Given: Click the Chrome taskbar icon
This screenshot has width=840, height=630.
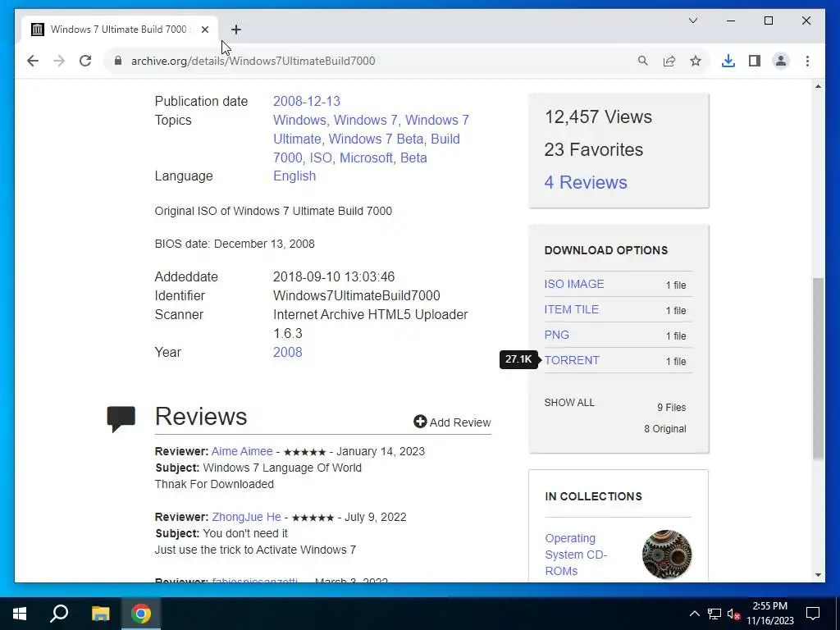Looking at the screenshot, I should point(141,614).
